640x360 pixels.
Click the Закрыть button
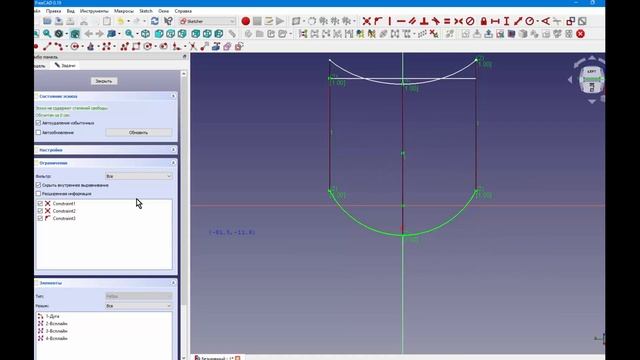[x=104, y=81]
